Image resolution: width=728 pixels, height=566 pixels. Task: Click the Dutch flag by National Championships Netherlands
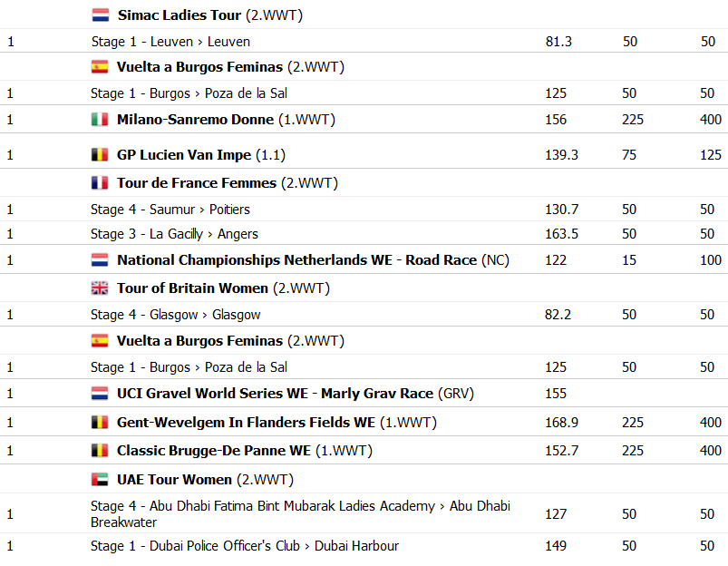coord(100,259)
